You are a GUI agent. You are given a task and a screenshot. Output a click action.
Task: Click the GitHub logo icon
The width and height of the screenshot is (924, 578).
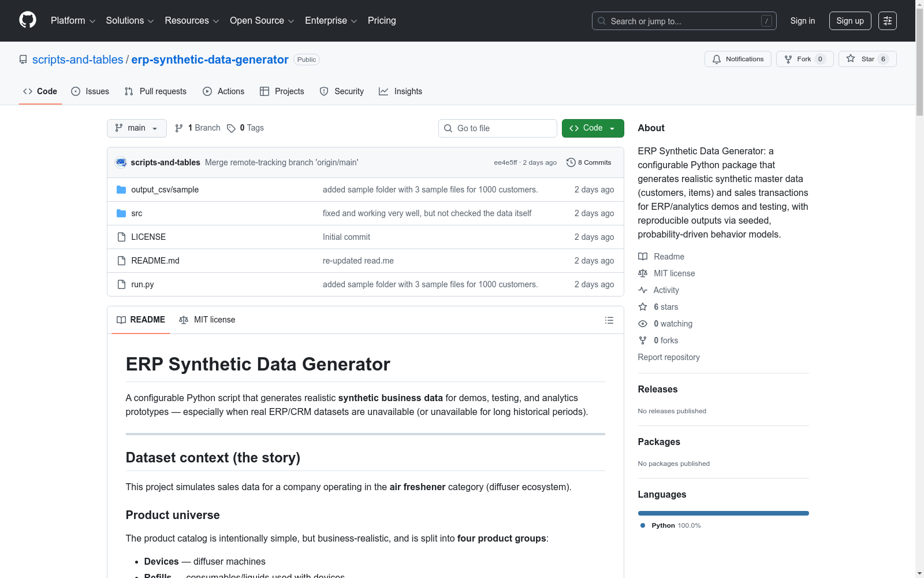[28, 20]
